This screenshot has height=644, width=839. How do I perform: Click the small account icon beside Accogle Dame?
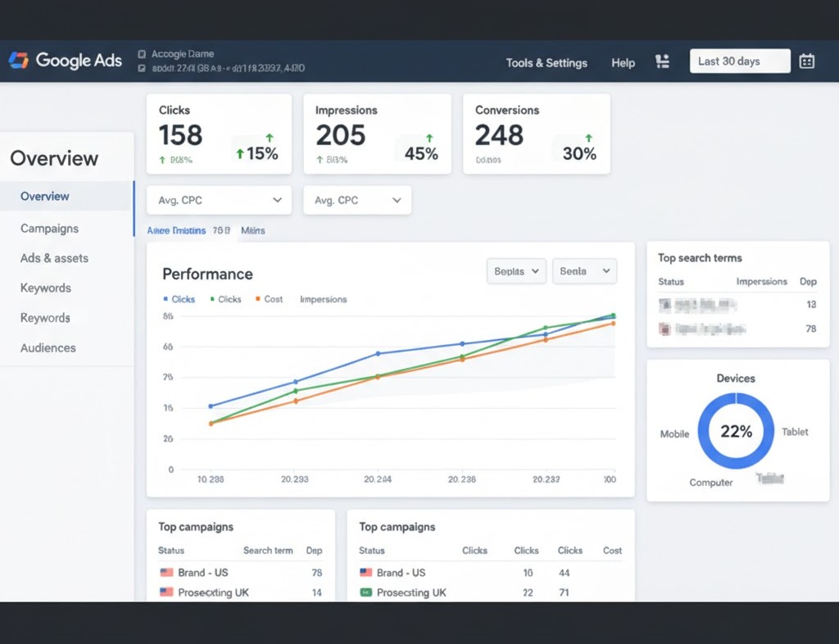coord(143,54)
